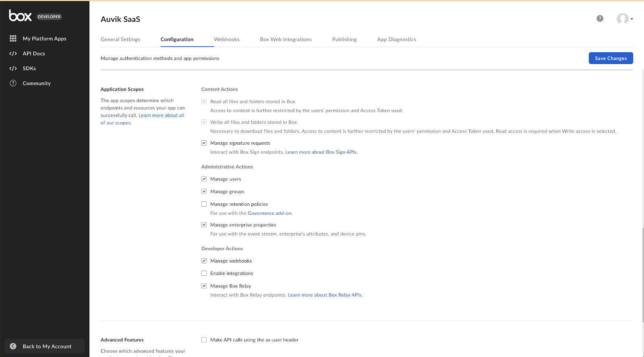Open Learn more about Box Sign APIs link
Image resolution: width=644 pixels, height=357 pixels.
pyautogui.click(x=321, y=152)
